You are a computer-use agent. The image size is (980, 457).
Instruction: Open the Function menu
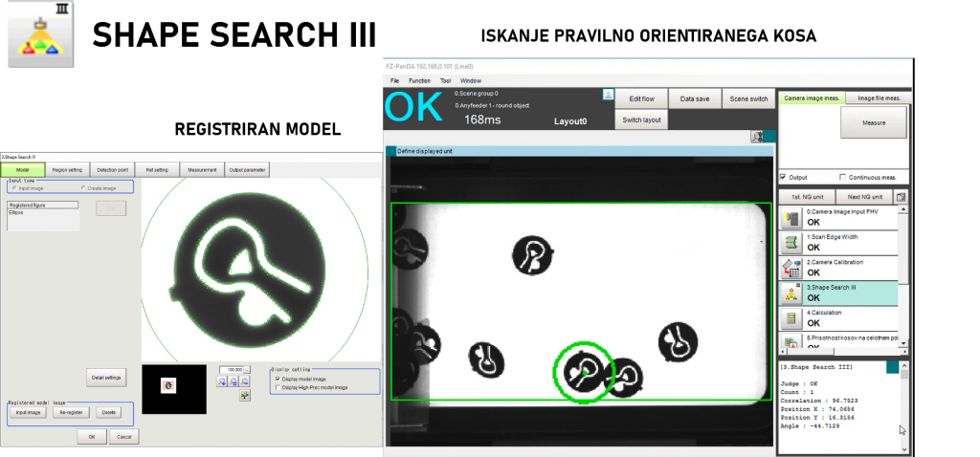pyautogui.click(x=419, y=80)
